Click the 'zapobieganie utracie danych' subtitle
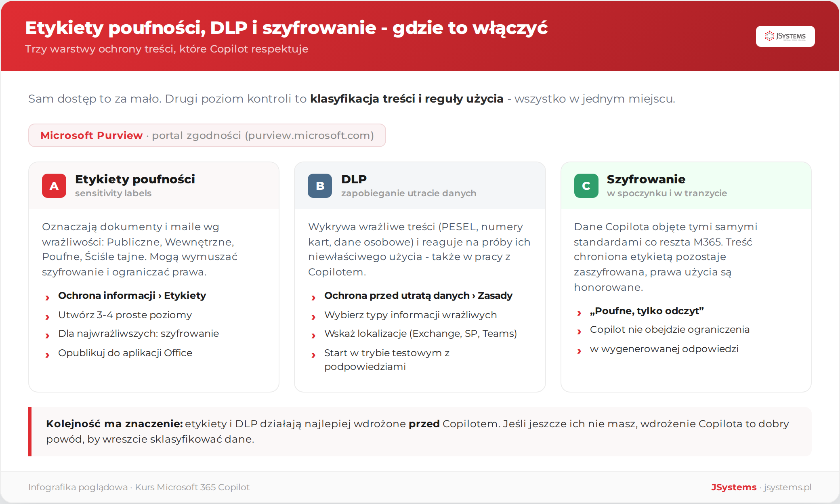 click(409, 193)
